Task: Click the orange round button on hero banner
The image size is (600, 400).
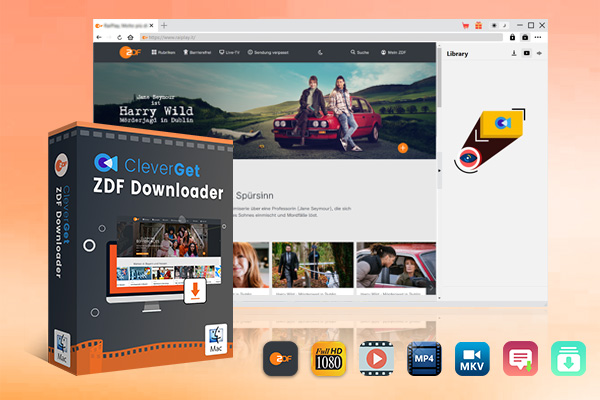Action: (x=403, y=148)
